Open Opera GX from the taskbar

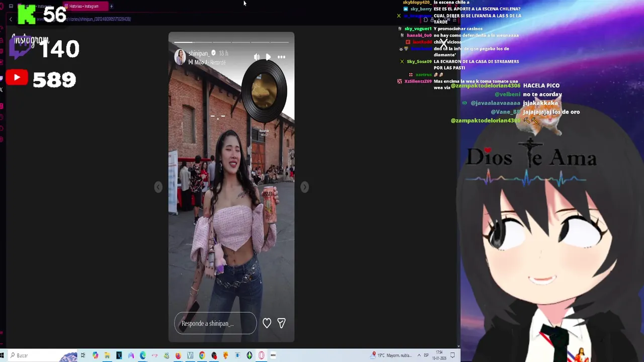[261, 355]
